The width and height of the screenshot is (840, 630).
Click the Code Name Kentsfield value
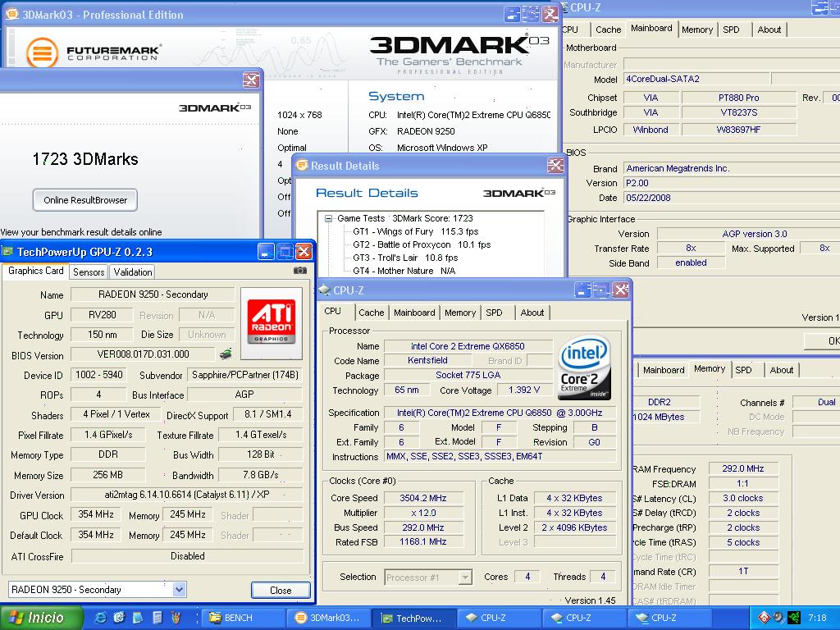coord(427,361)
